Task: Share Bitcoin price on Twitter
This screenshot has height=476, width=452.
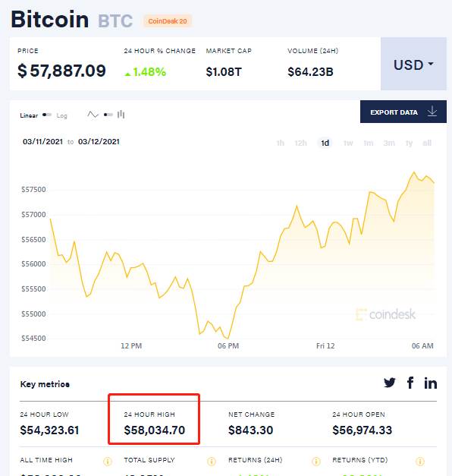Action: (390, 383)
